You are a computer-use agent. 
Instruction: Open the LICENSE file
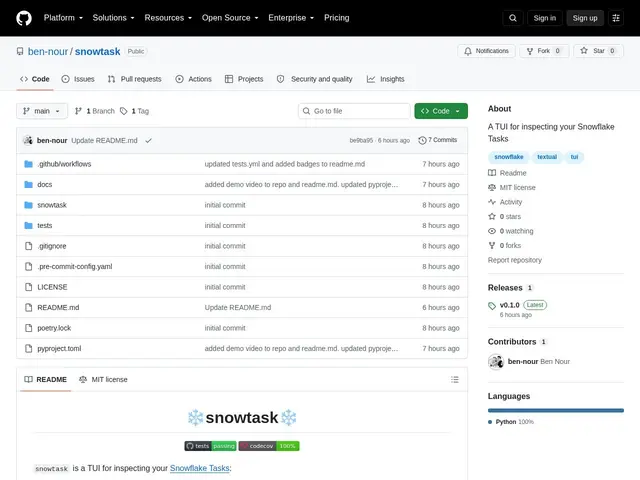[x=52, y=287]
